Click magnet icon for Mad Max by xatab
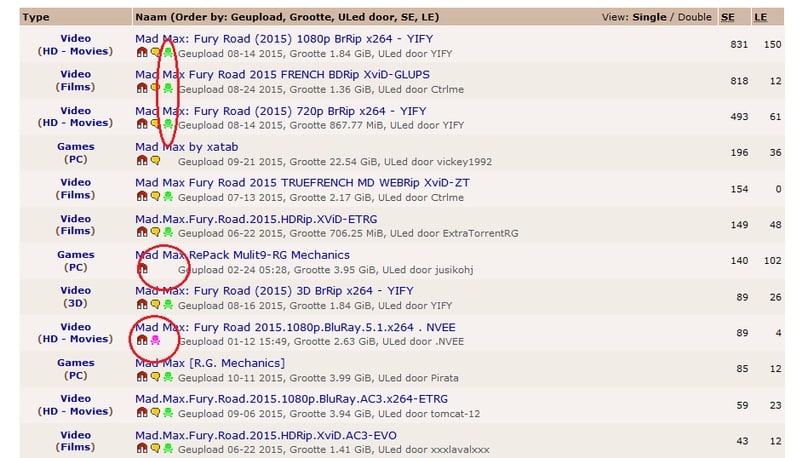Image resolution: width=808 pixels, height=458 pixels. (142, 160)
